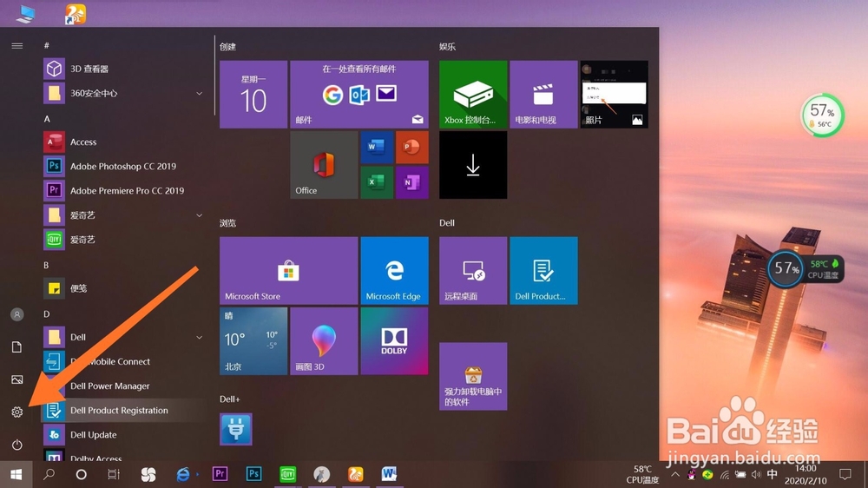Jump via the letter D section header
The height and width of the screenshot is (488, 868).
coord(47,313)
